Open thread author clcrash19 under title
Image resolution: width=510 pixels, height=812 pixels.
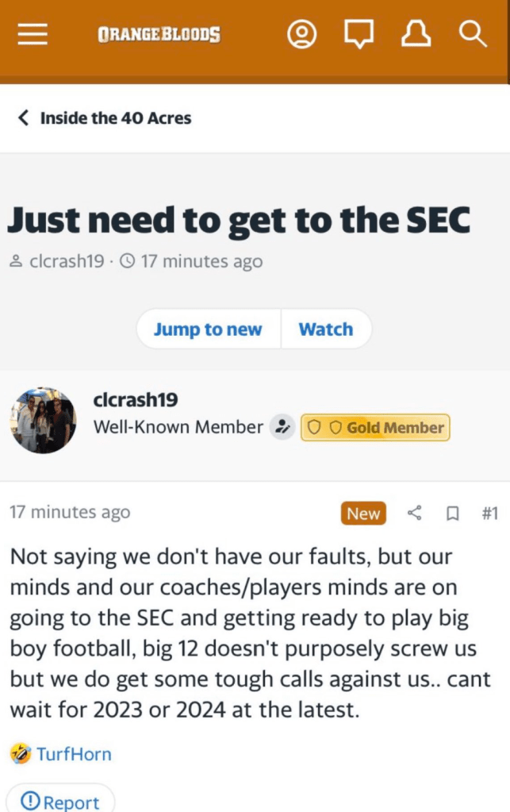coord(66,261)
